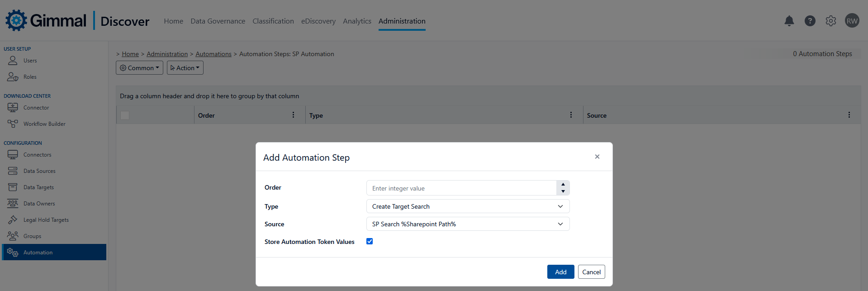Image resolution: width=868 pixels, height=291 pixels.
Task: Open the Data Governance tab
Action: 218,21
